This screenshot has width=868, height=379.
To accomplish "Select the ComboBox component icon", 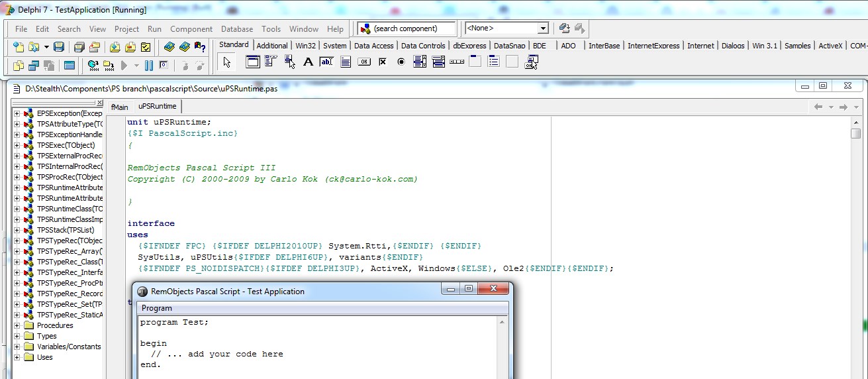I will click(438, 62).
